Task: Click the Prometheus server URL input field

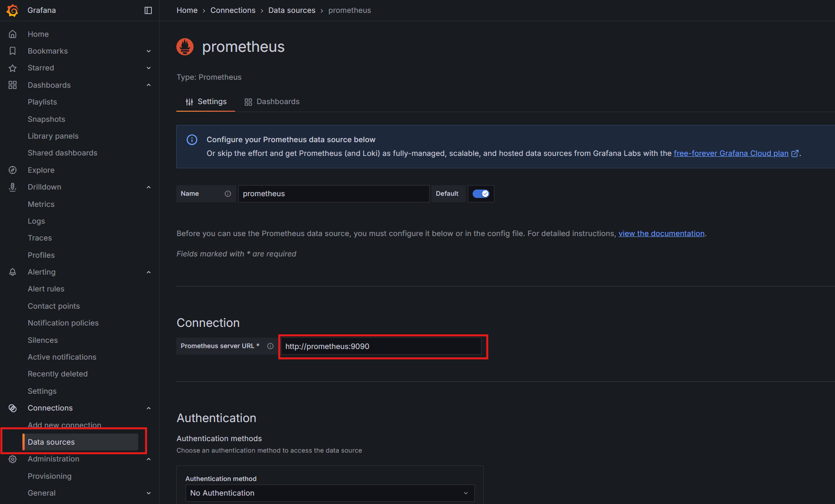Action: pos(381,346)
